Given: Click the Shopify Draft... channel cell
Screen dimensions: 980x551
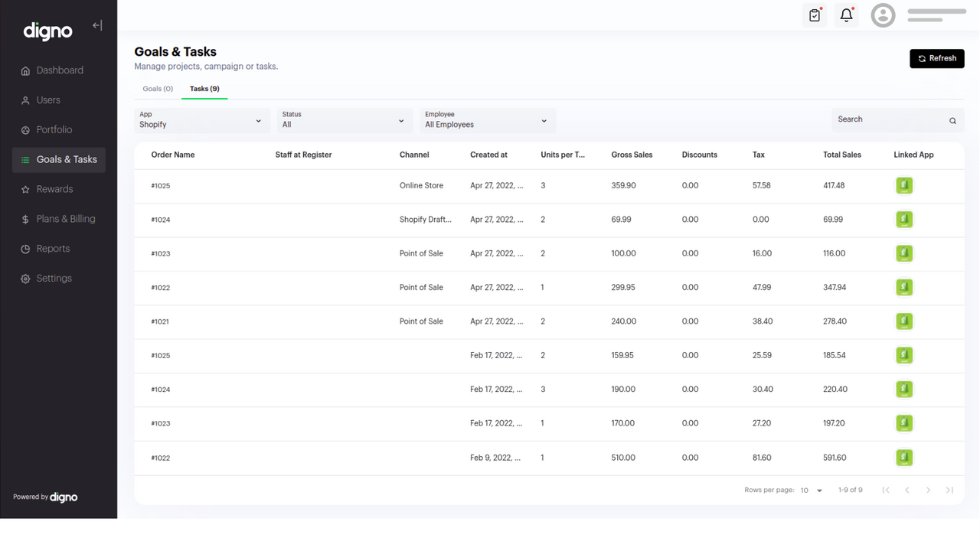Looking at the screenshot, I should pyautogui.click(x=426, y=220).
